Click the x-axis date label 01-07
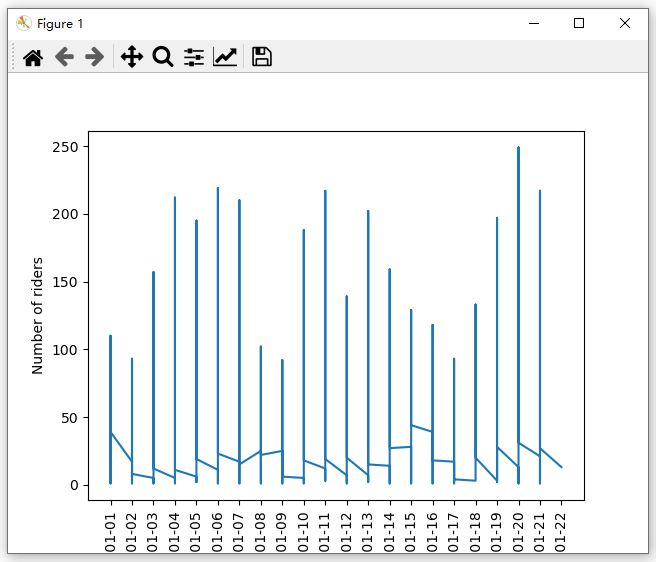The width and height of the screenshot is (656, 562). pos(239,532)
